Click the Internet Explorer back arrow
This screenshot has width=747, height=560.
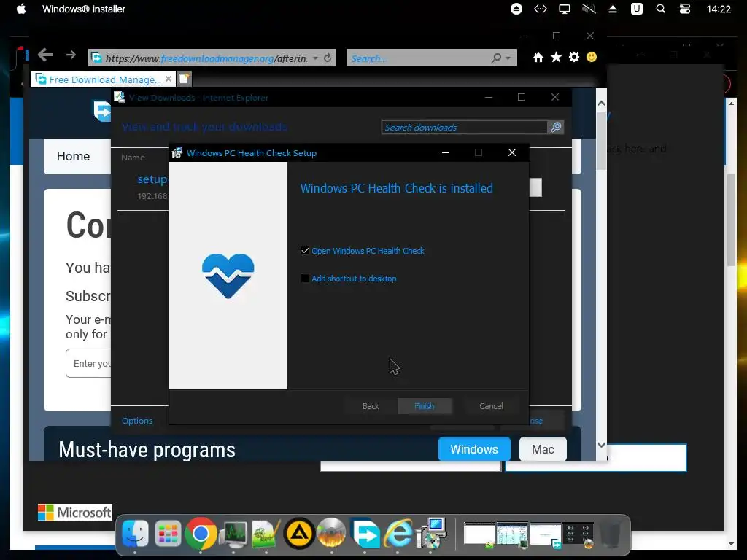click(44, 55)
